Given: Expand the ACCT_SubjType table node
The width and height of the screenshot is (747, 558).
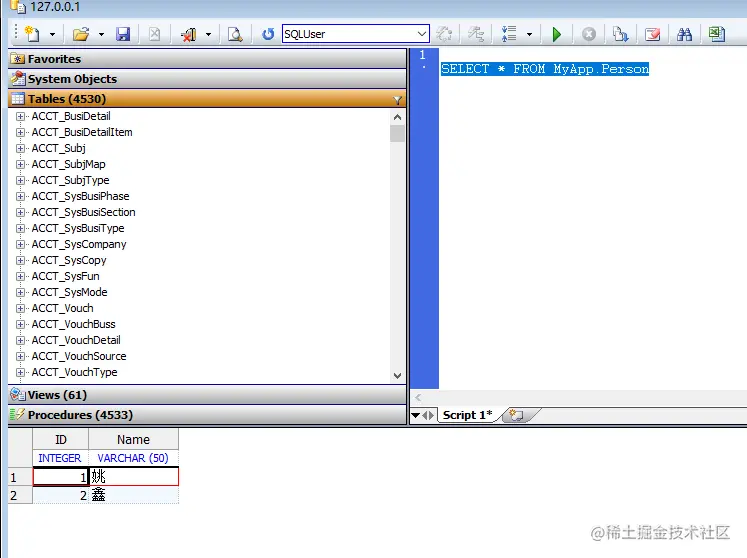Looking at the screenshot, I should coord(20,180).
